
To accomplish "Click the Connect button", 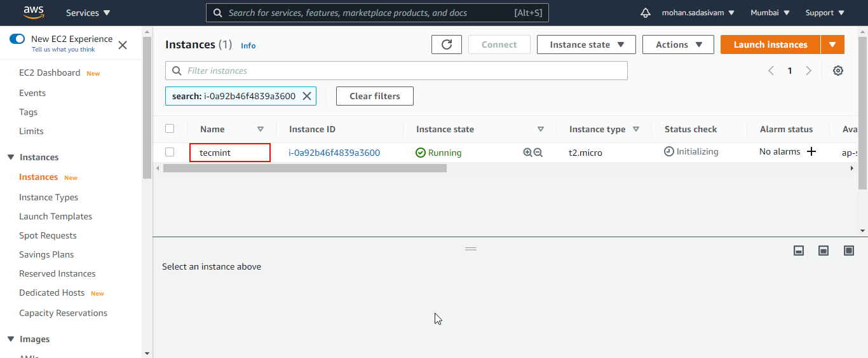I will (x=499, y=45).
